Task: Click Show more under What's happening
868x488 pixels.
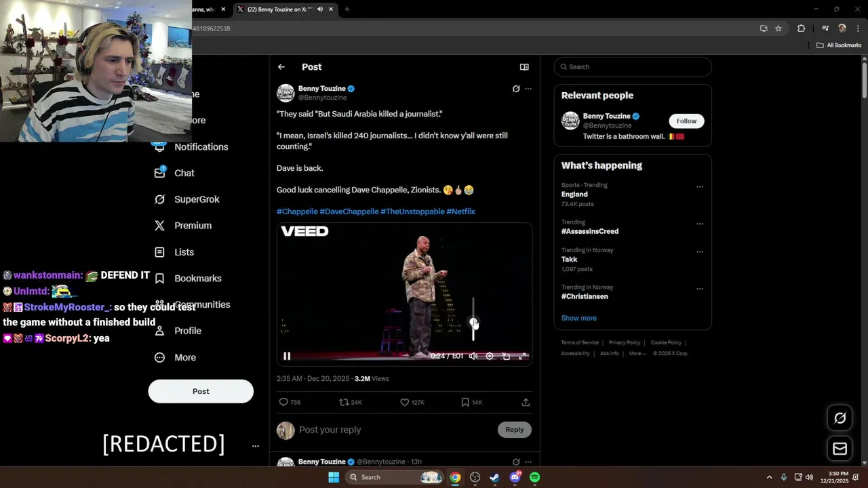Action: click(578, 318)
